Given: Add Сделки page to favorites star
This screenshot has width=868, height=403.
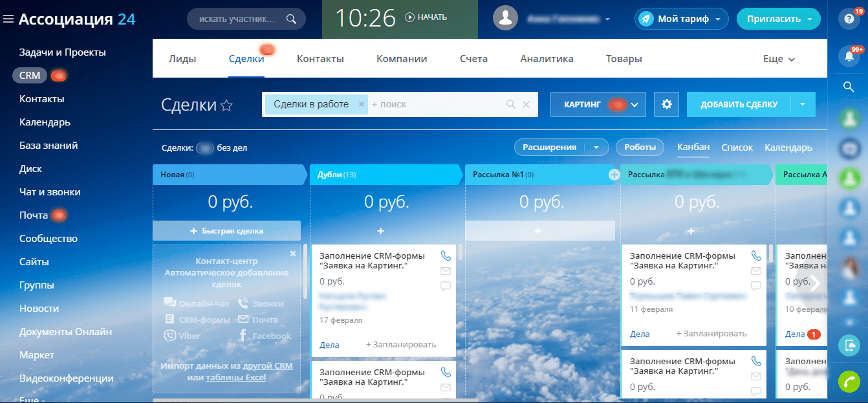Looking at the screenshot, I should (x=226, y=105).
